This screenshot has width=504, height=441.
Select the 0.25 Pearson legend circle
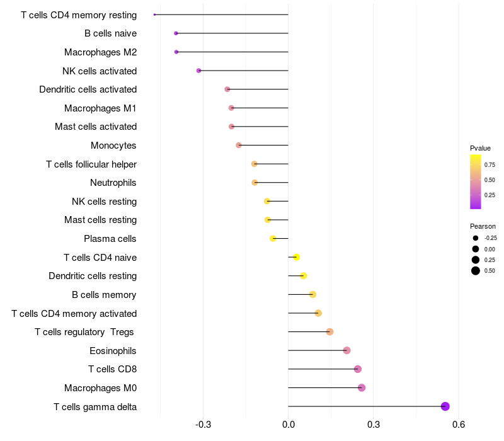(x=476, y=260)
